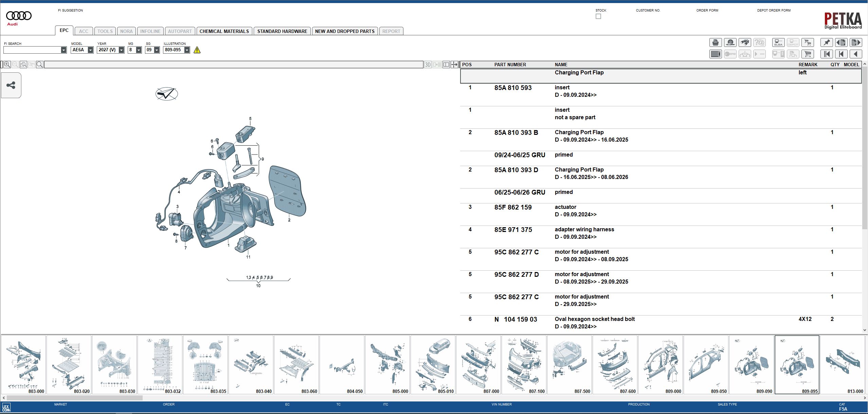Select the zoom-to-area magnifier icon
Image resolution: width=868 pixels, height=414 pixels.
(x=23, y=64)
